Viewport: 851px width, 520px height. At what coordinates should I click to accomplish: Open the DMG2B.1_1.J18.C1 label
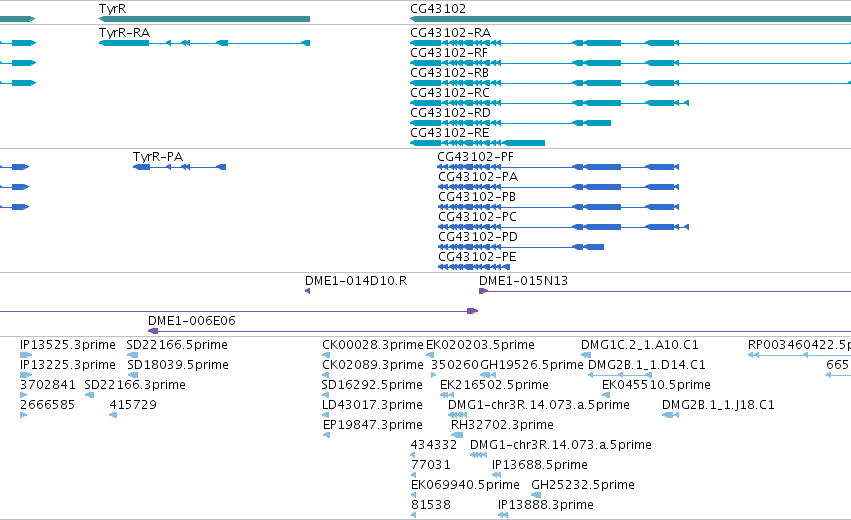[718, 405]
